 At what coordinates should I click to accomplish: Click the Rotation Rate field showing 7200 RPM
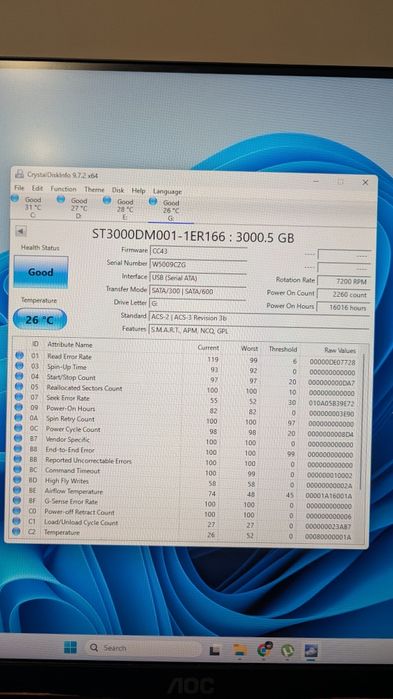coord(343,281)
